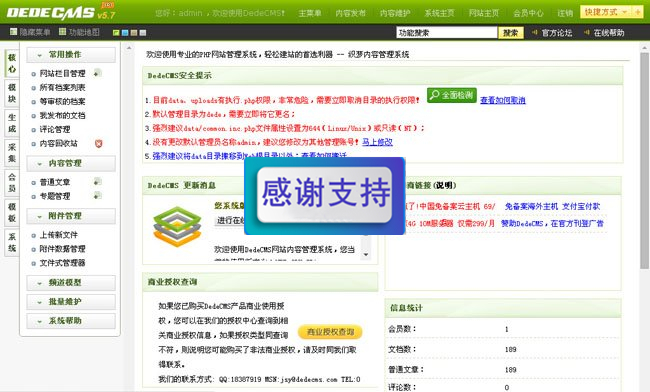650x392 pixels.
Task: Expand the 批量维护 section
Action: click(71, 302)
